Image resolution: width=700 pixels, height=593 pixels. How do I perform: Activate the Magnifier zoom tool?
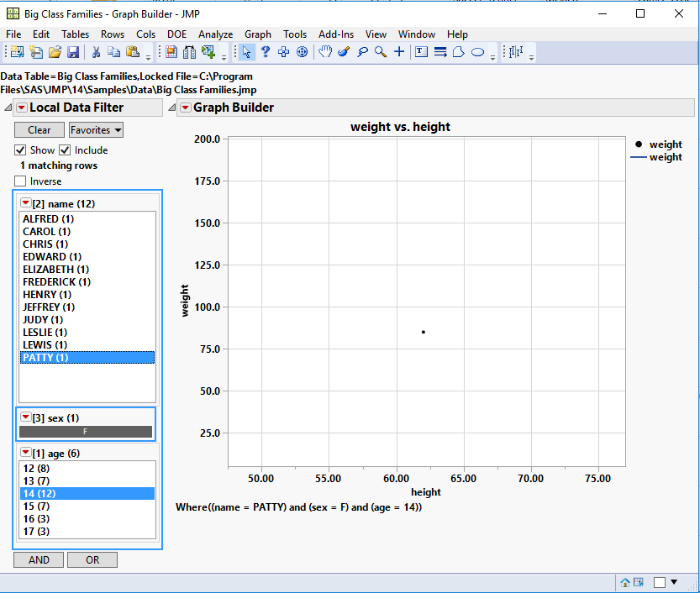[x=381, y=52]
